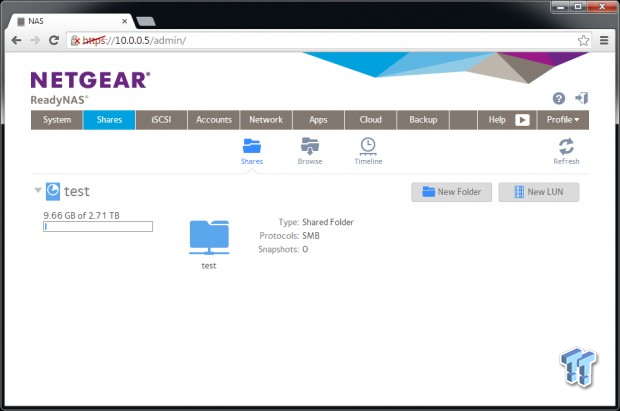Viewport: 620px width, 411px height.
Task: Click the insecure HTTPS lock icon
Action: click(75, 40)
